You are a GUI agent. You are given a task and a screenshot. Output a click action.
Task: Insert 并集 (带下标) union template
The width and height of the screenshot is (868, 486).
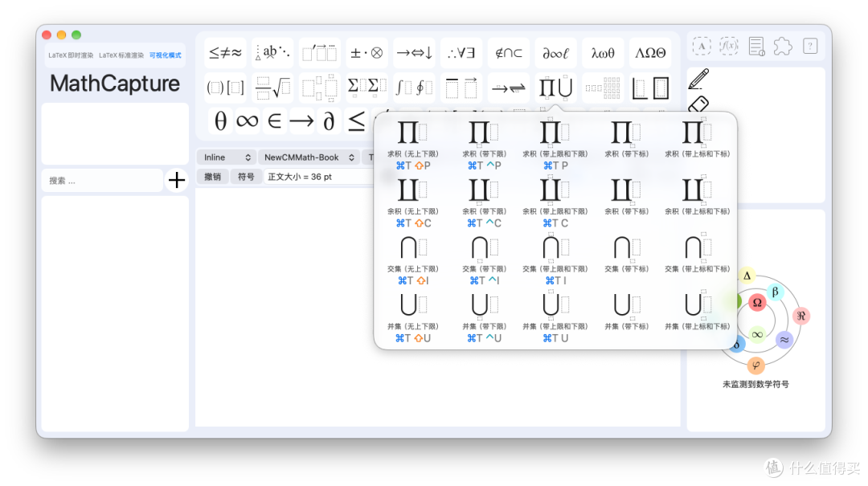point(627,313)
